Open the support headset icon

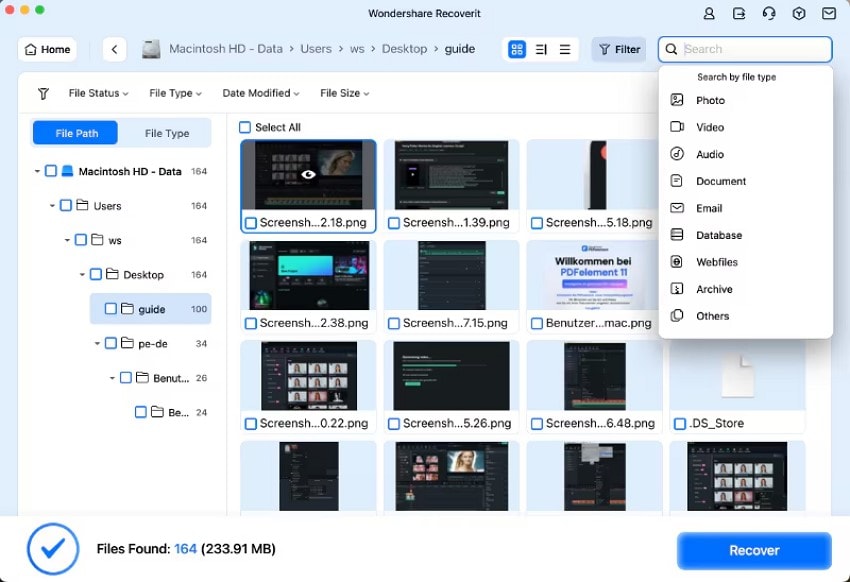[769, 14]
